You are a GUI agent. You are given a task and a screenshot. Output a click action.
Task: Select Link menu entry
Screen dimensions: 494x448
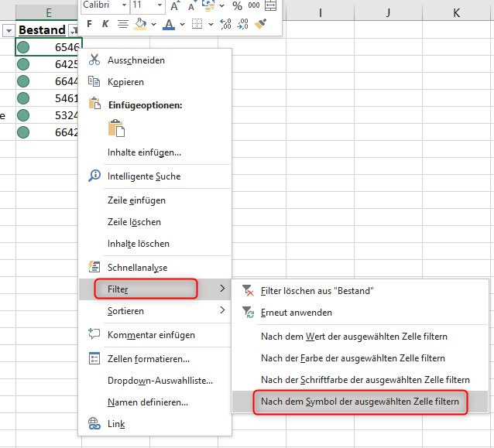pyautogui.click(x=155, y=424)
